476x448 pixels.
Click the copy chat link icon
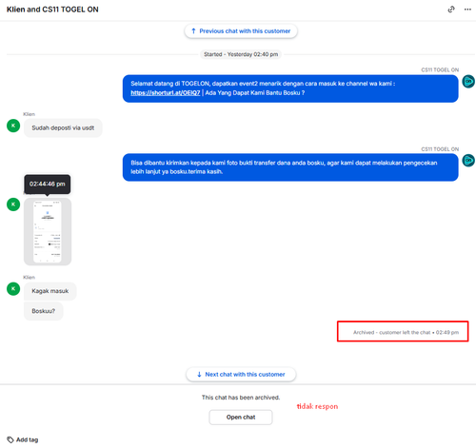coord(451,10)
